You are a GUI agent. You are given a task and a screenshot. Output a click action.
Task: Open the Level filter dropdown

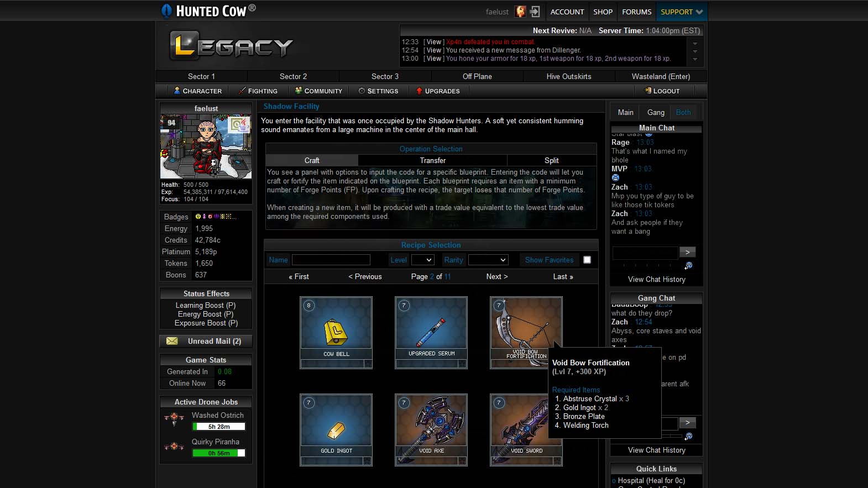point(422,260)
